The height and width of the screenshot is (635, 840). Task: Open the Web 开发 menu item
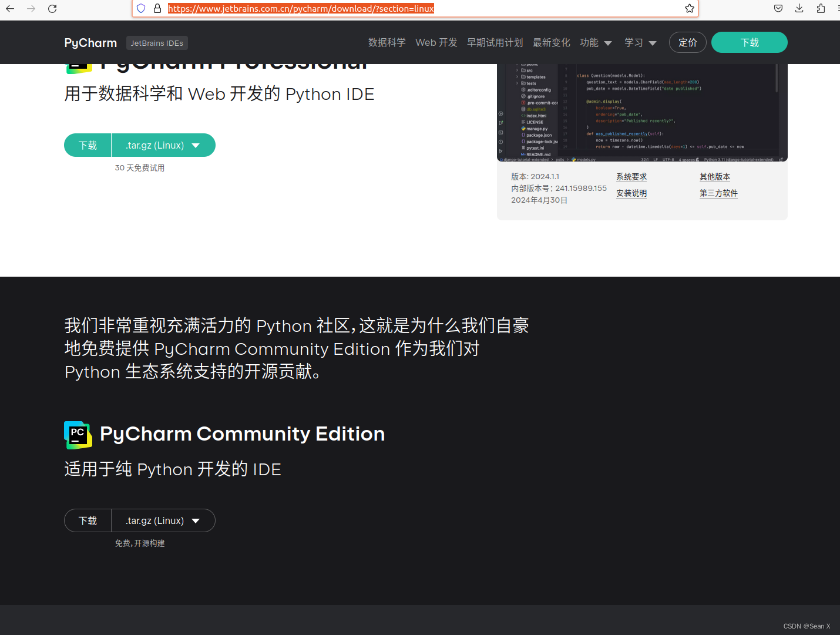436,42
